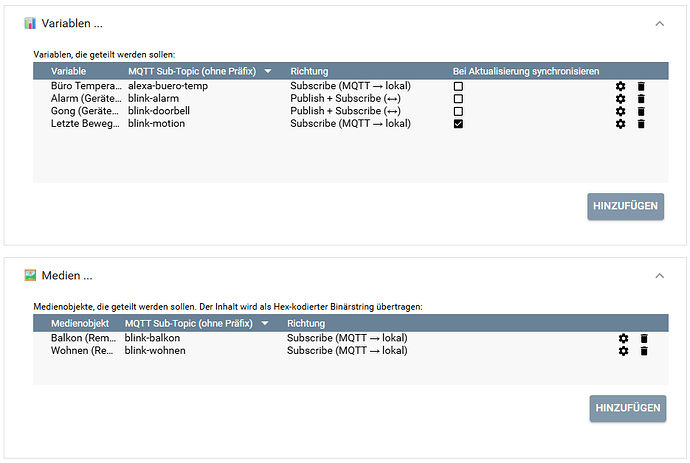Click the blink-alarm topic cell
Image resolution: width=690 pixels, height=463 pixels.
[153, 99]
